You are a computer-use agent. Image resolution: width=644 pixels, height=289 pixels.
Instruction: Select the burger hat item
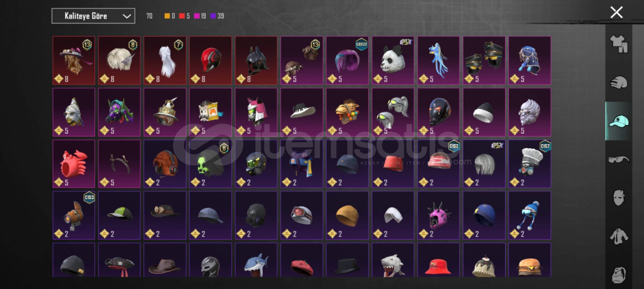click(x=530, y=260)
